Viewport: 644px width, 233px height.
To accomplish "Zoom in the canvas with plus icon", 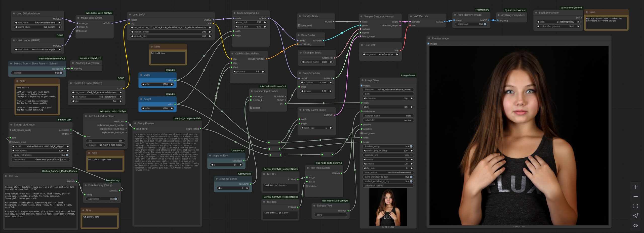I will pyautogui.click(x=636, y=187).
